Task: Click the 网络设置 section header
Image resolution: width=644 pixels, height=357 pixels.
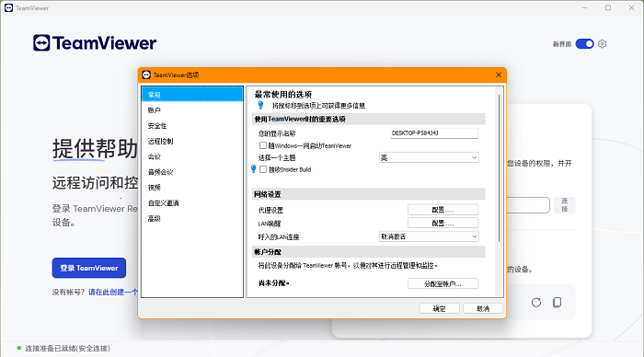Action: (x=368, y=194)
